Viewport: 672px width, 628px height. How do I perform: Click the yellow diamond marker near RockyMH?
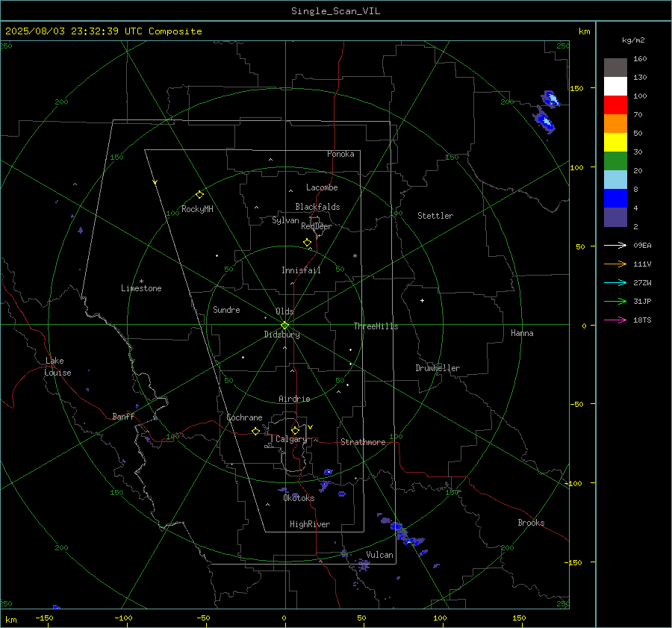199,195
